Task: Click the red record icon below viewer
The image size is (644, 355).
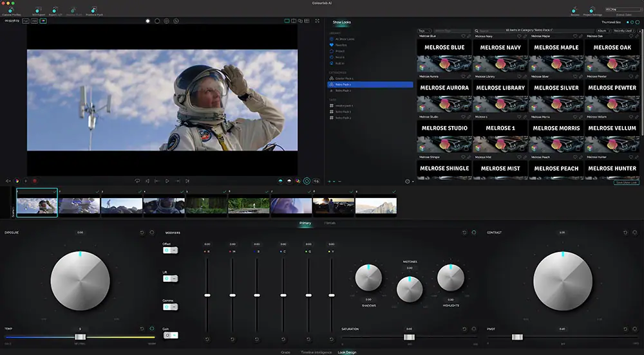Action: coord(34,181)
